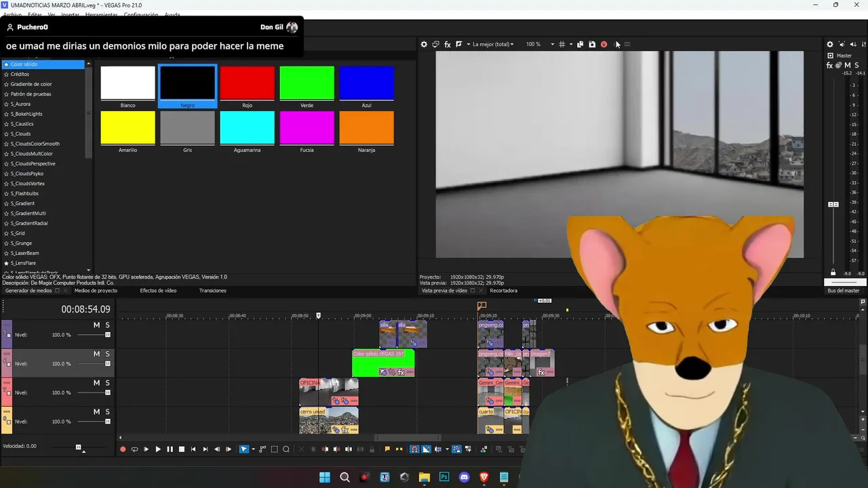Click the Play button in transport bar

[158, 449]
